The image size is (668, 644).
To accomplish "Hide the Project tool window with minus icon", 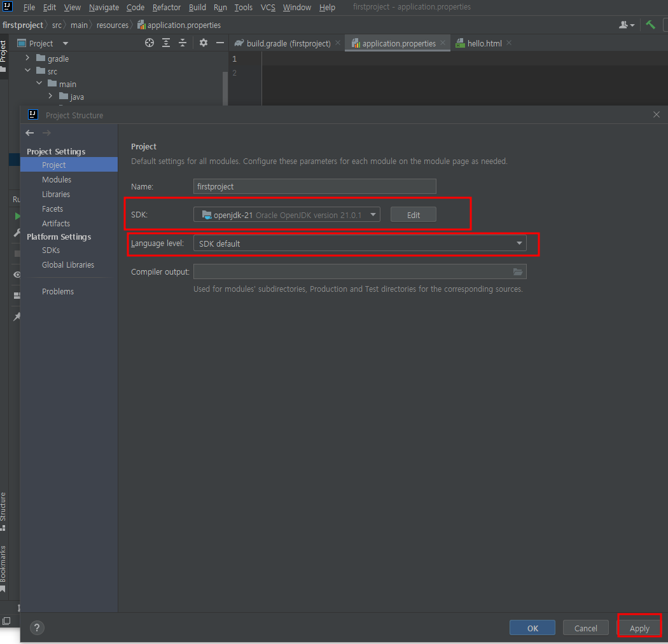I will point(220,43).
